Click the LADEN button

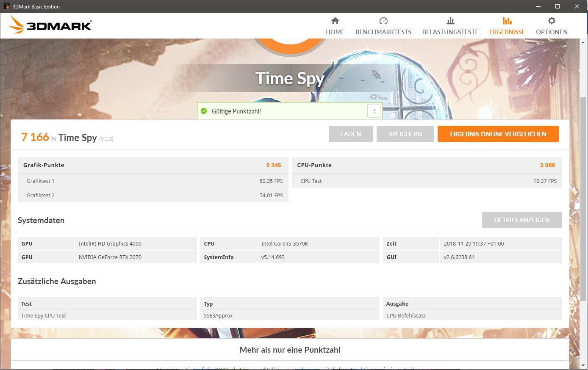(351, 134)
